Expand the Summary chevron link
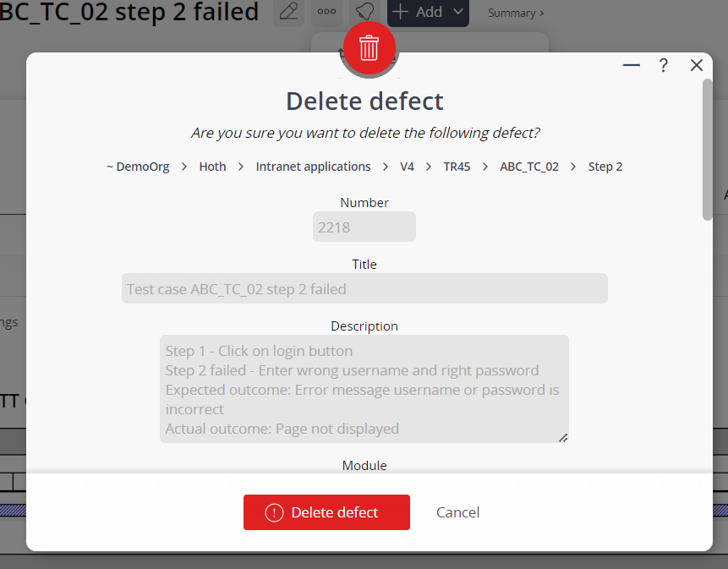Image resolution: width=728 pixels, height=569 pixels. (516, 13)
